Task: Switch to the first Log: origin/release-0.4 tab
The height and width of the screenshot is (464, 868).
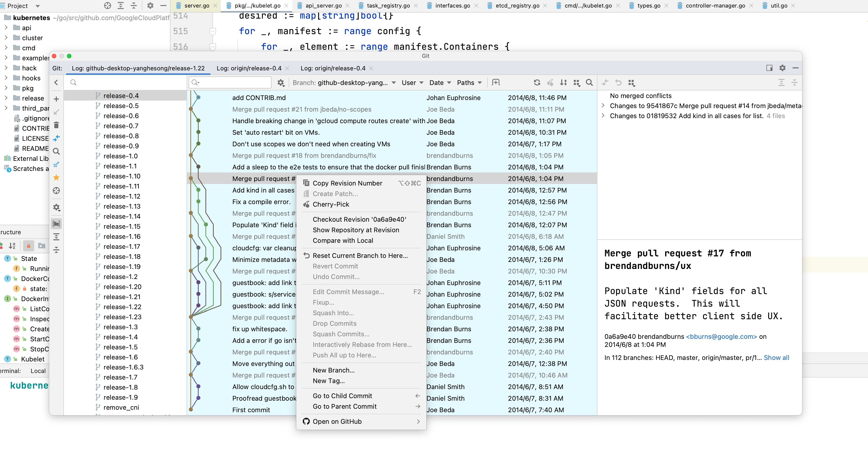Action: (249, 68)
